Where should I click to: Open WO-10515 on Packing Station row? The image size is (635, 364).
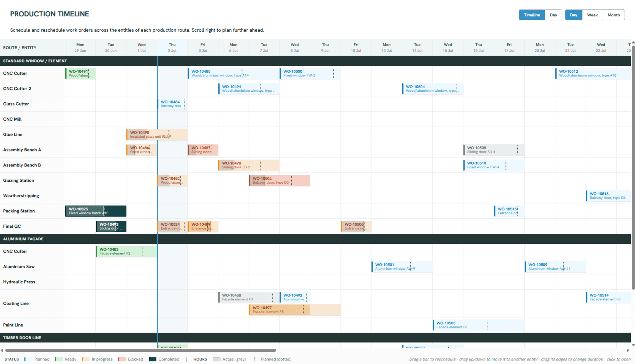coord(509,211)
